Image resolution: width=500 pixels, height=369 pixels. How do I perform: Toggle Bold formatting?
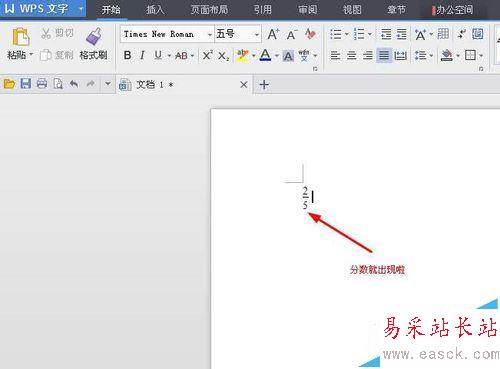tap(127, 55)
